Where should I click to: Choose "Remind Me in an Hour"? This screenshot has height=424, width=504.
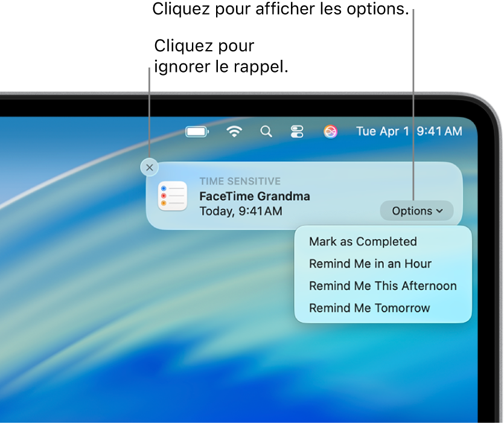tap(370, 264)
